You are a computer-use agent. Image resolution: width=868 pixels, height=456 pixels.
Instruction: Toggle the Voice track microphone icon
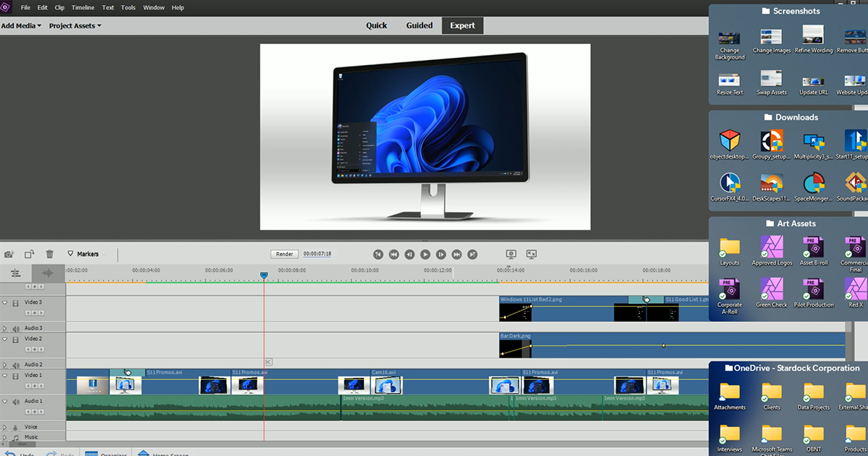pos(15,427)
